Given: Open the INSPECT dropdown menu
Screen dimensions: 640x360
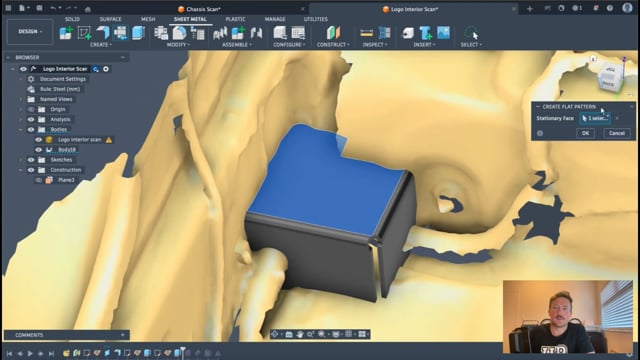Looking at the screenshot, I should [375, 44].
